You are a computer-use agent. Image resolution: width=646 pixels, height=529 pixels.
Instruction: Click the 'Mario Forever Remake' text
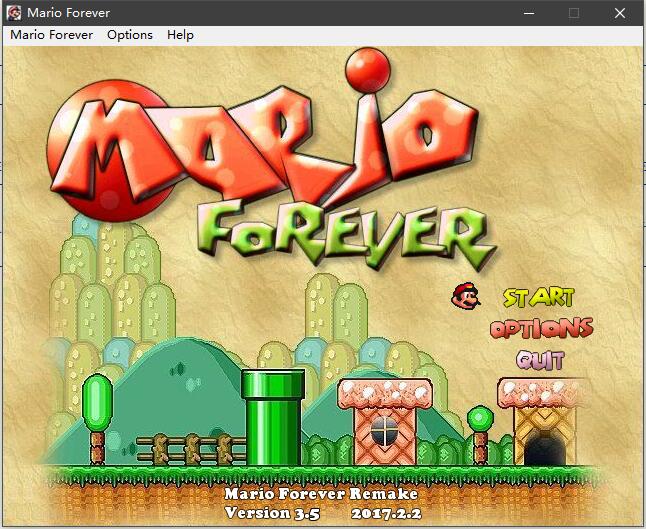click(321, 494)
